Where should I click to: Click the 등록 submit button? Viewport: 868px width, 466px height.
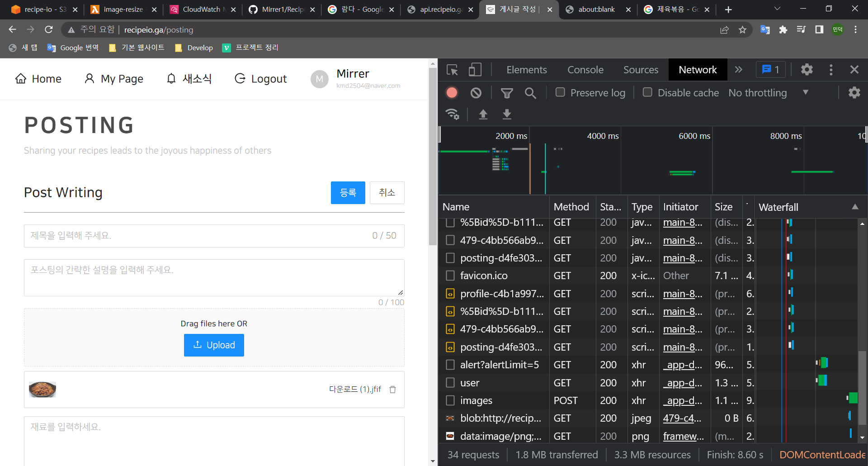(x=348, y=192)
